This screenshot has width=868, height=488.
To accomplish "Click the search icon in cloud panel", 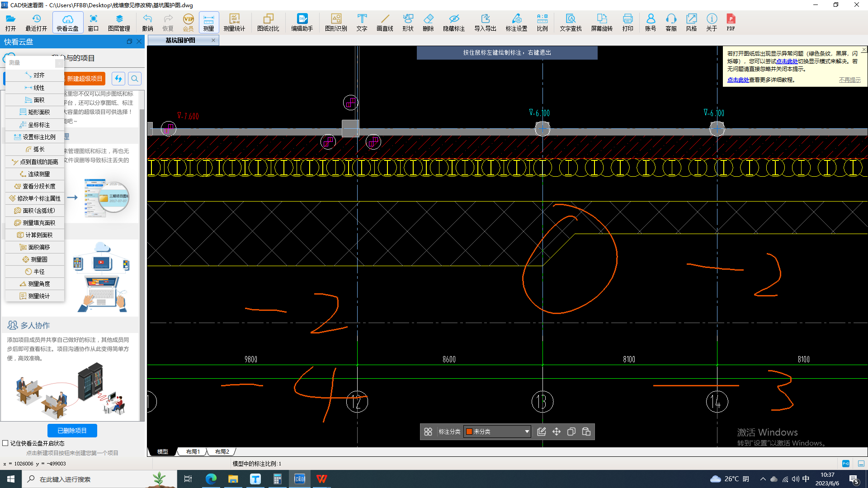I will pos(135,79).
